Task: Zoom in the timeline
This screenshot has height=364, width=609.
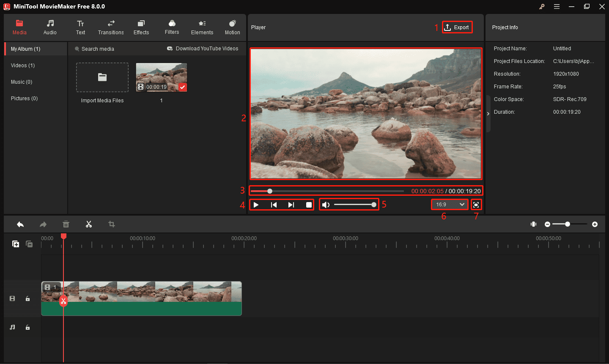Action: point(595,224)
